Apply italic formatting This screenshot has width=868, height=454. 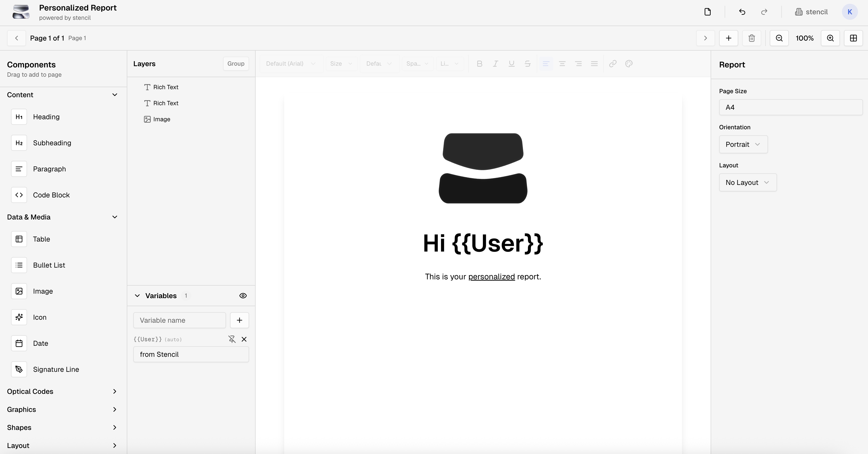pos(495,64)
